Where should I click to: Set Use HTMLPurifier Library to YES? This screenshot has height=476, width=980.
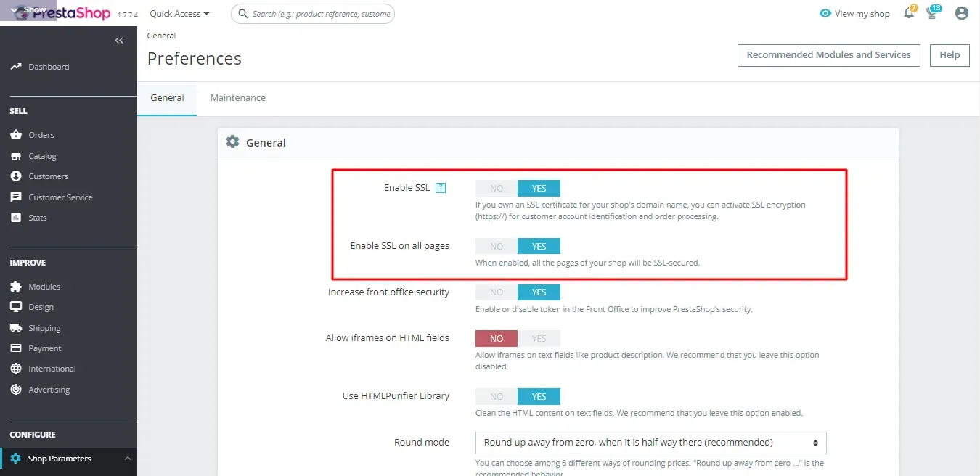[x=539, y=396]
